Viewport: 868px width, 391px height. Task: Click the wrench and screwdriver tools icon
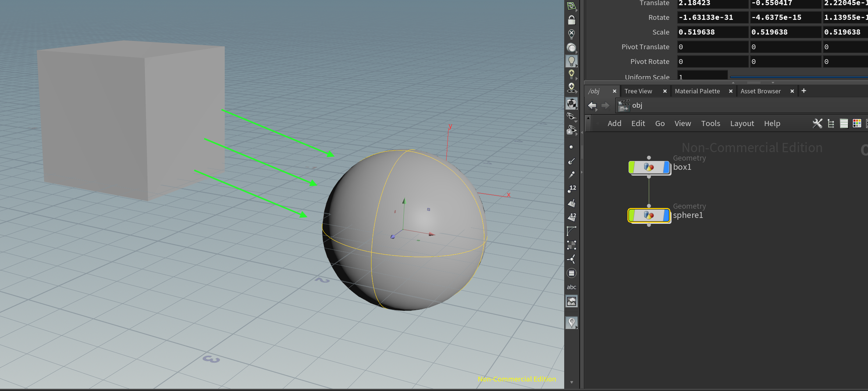click(x=817, y=123)
